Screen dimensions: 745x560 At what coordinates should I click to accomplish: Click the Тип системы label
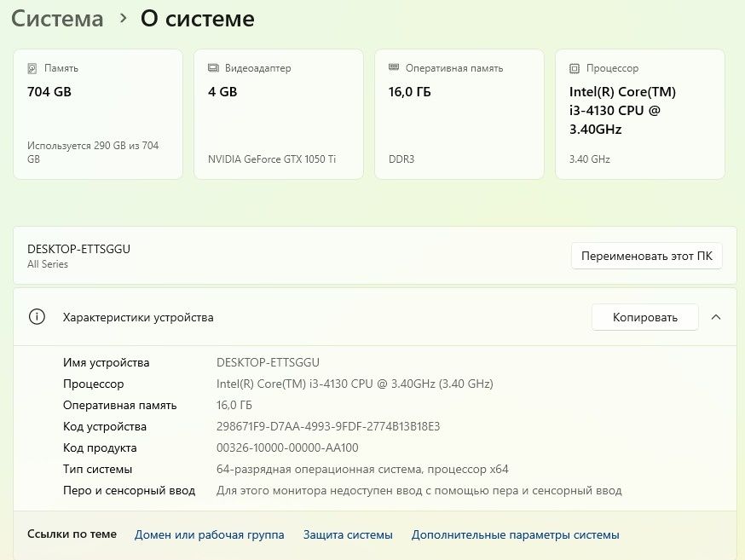click(97, 470)
